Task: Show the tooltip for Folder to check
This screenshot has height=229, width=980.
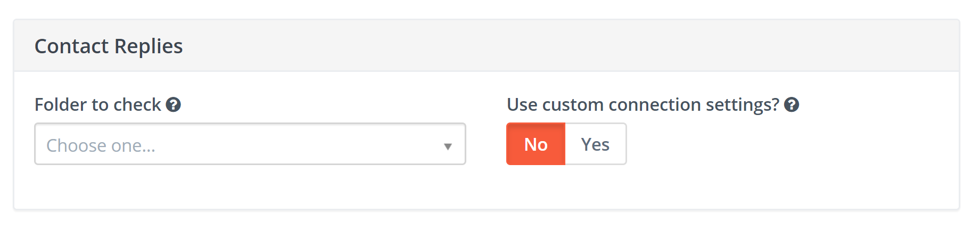Action: [x=173, y=104]
